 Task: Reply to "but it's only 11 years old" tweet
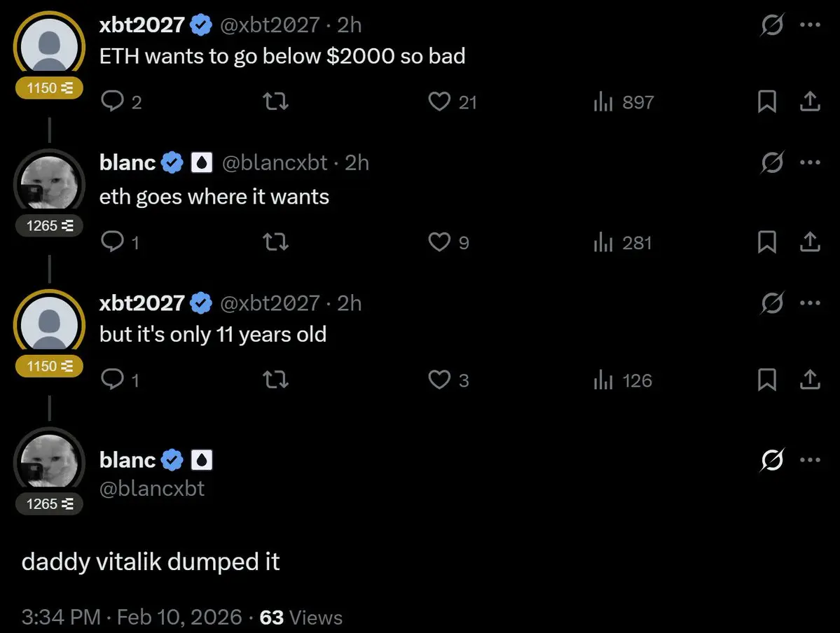tap(112, 380)
